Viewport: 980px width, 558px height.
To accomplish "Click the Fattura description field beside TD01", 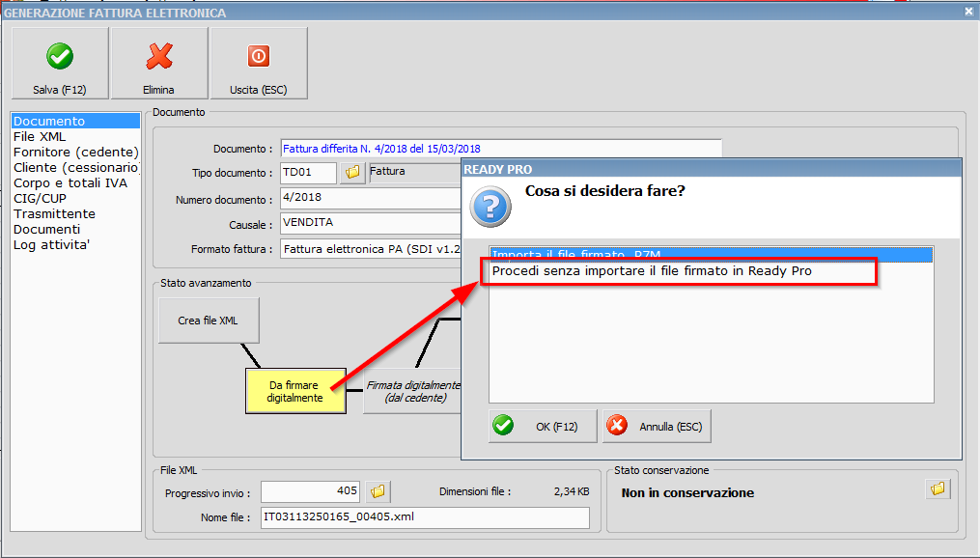I will point(415,173).
